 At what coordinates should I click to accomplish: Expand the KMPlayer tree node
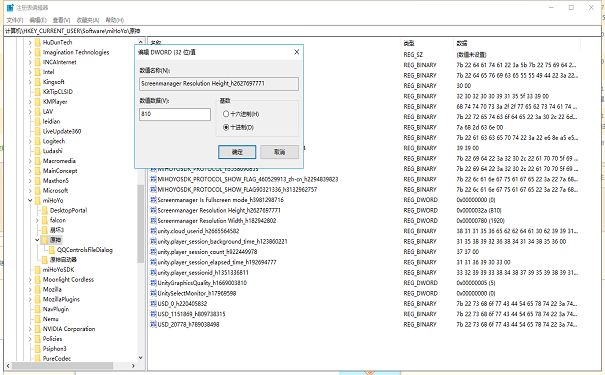[x=30, y=102]
